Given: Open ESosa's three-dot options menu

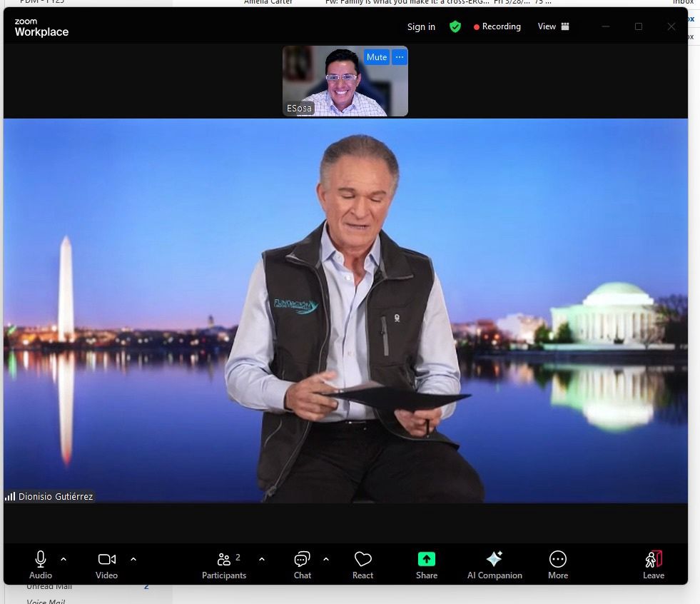Looking at the screenshot, I should tap(400, 57).
